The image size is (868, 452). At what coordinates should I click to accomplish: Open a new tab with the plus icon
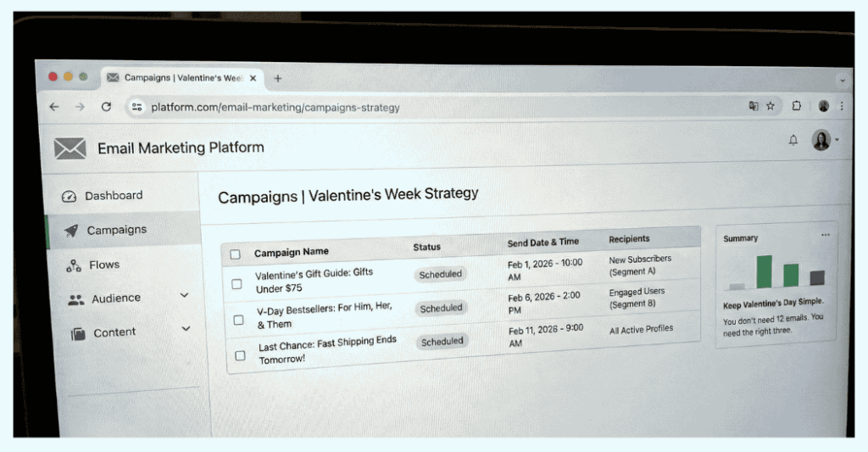[x=278, y=79]
